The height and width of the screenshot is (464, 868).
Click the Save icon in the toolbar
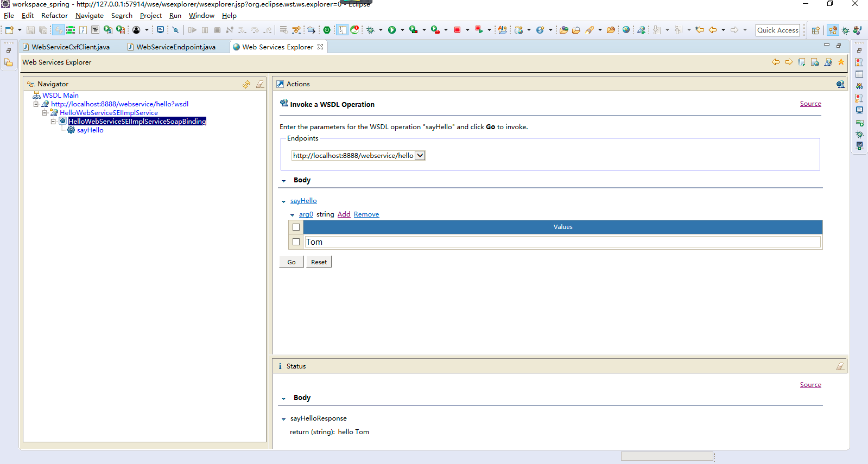[x=30, y=30]
